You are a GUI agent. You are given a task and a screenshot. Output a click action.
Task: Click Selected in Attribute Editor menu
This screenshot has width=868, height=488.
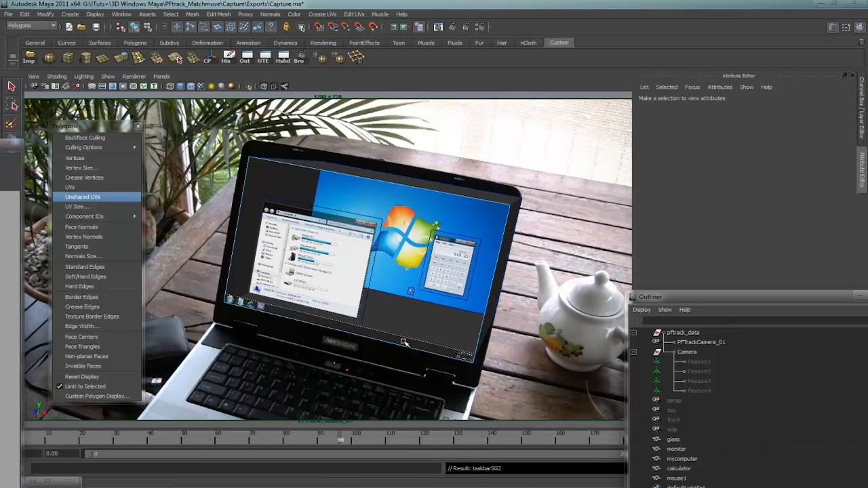pos(667,87)
